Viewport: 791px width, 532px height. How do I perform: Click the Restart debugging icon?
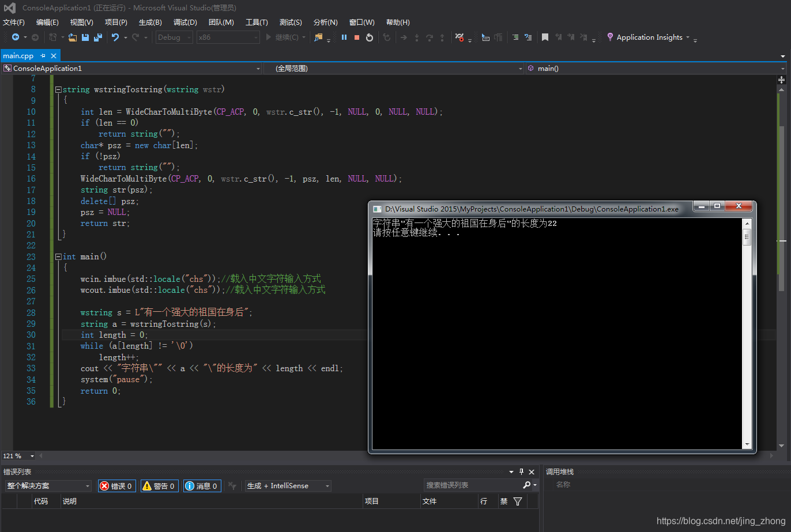pyautogui.click(x=369, y=37)
